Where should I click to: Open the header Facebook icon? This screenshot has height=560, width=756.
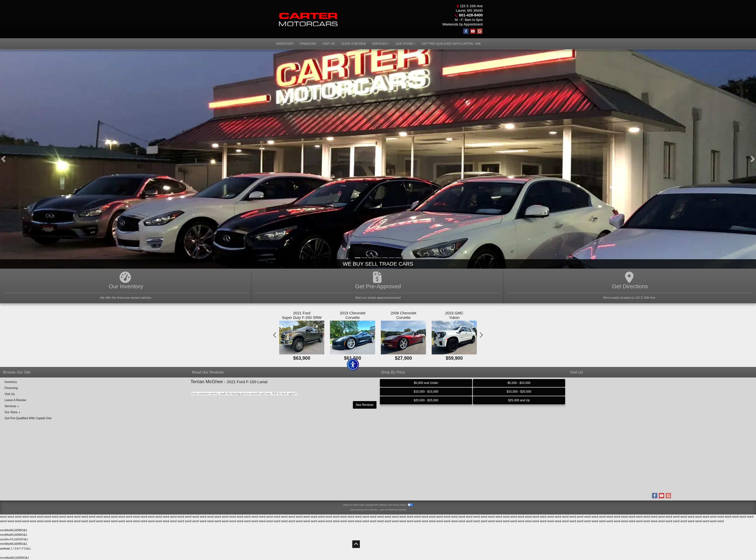[x=466, y=31]
